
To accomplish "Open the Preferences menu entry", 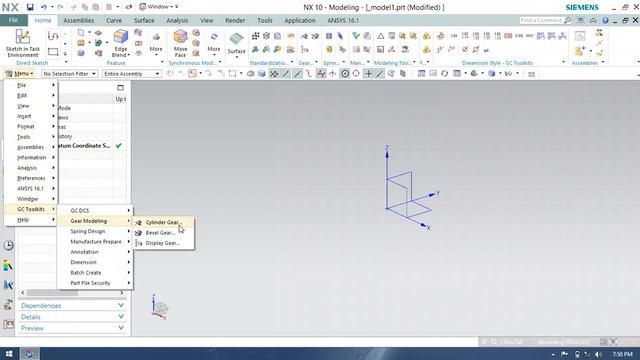I will [31, 178].
